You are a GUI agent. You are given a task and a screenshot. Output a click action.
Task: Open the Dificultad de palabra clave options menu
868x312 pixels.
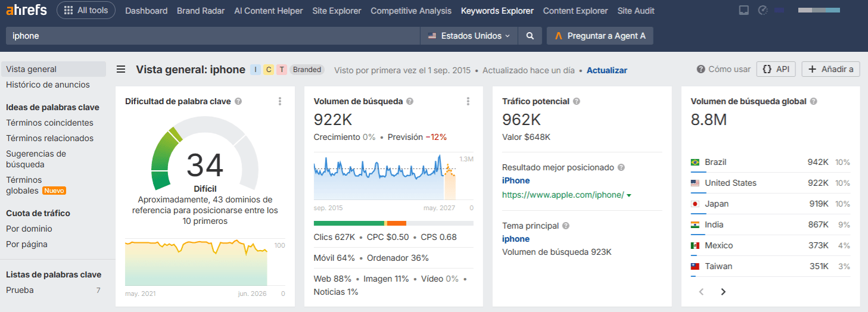(x=280, y=101)
